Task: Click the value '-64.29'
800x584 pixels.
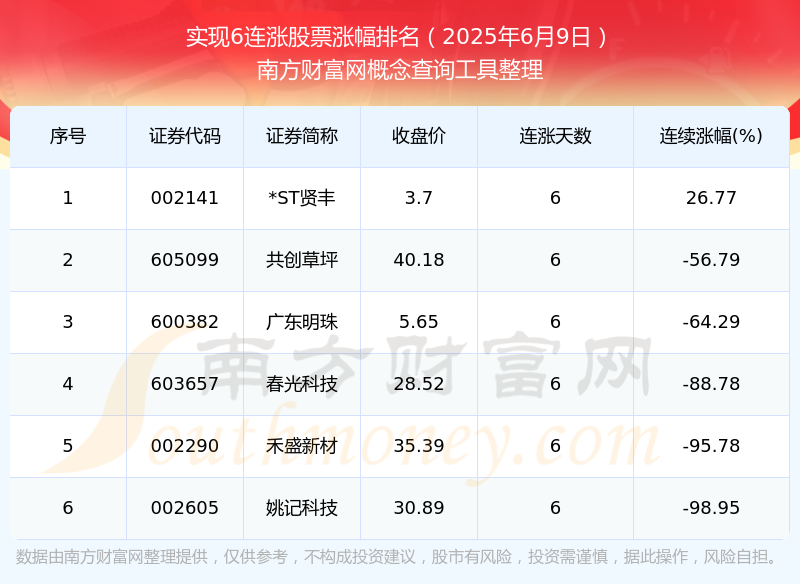Action: coord(711,322)
